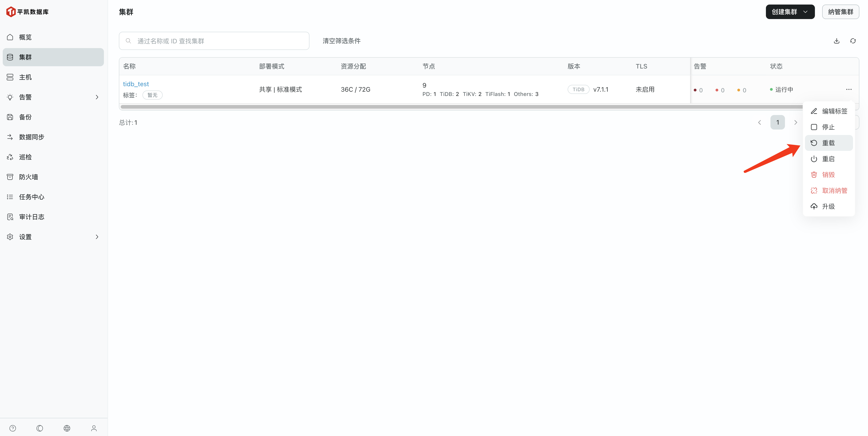The width and height of the screenshot is (868, 436).
Task: Expand the 告警 sidebar submenu
Action: [x=97, y=97]
